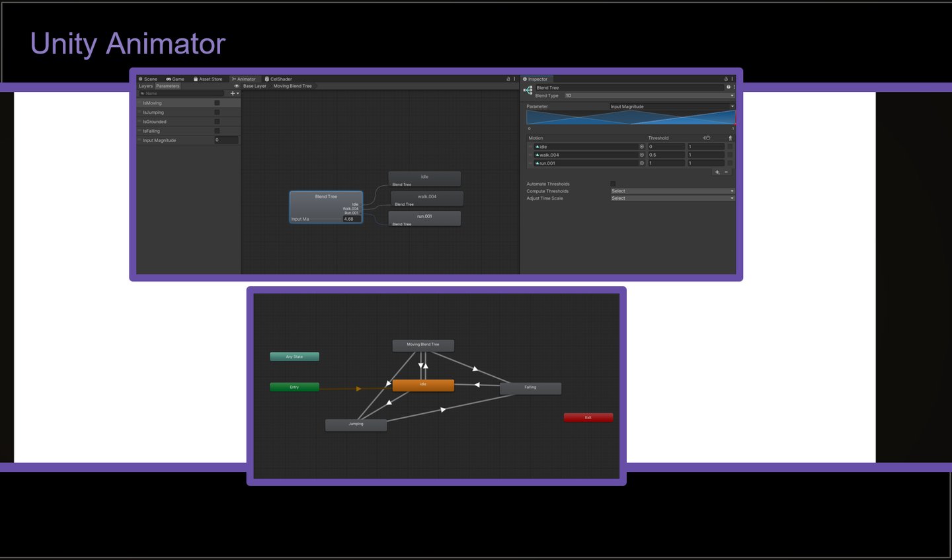Click the mirror column figure icon

click(x=730, y=138)
